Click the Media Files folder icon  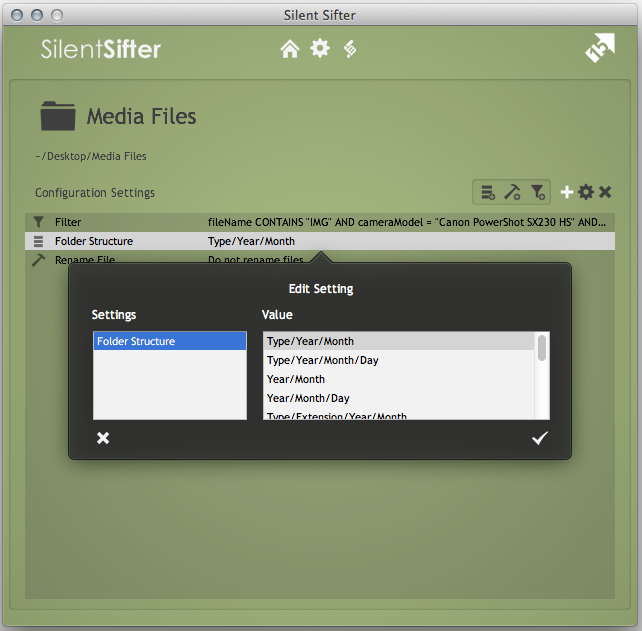(58, 116)
